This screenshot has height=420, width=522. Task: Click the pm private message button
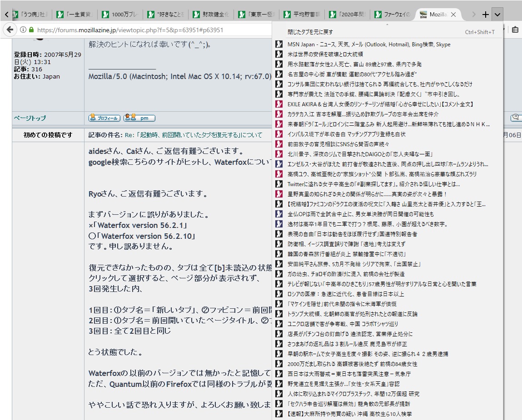[x=139, y=118]
